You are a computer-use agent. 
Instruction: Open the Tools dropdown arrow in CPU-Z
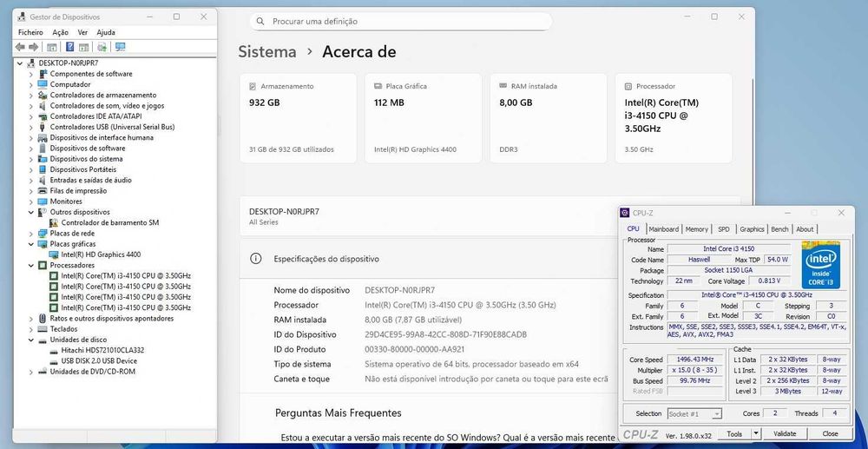tap(756, 433)
